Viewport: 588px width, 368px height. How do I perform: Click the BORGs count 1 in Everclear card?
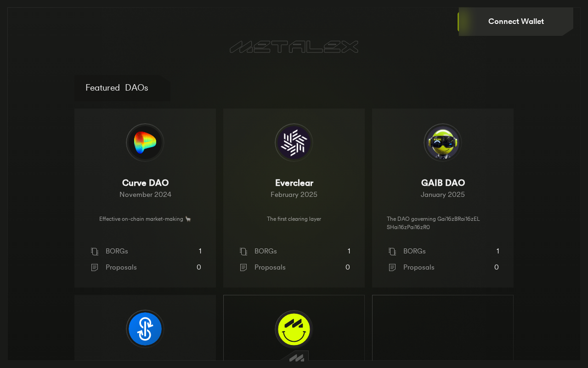tap(349, 251)
